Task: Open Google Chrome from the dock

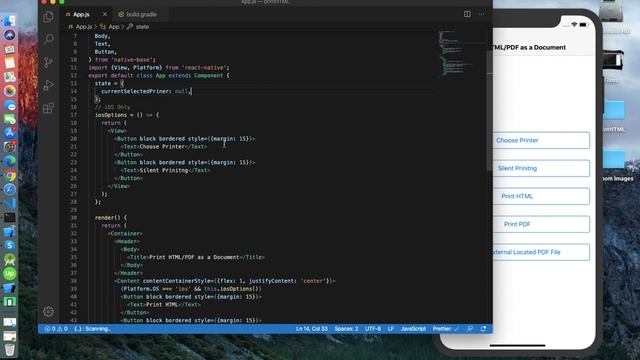Action: tap(10, 176)
